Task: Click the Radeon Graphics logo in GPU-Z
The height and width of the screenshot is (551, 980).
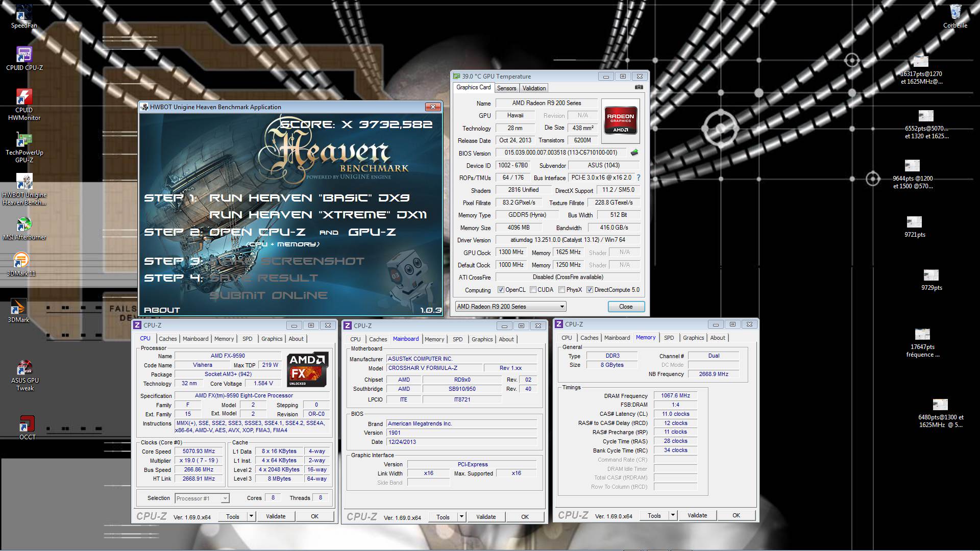Action: pyautogui.click(x=621, y=120)
